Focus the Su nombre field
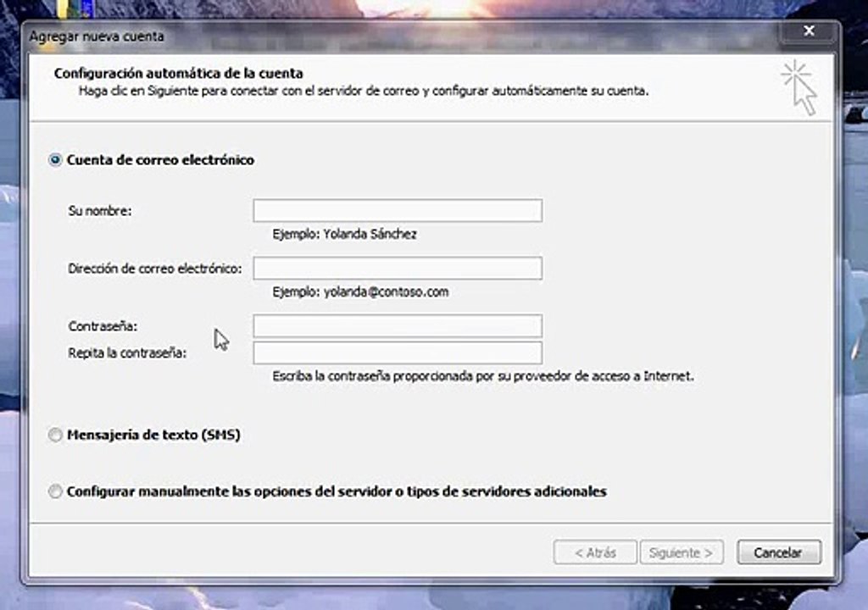 (x=398, y=210)
